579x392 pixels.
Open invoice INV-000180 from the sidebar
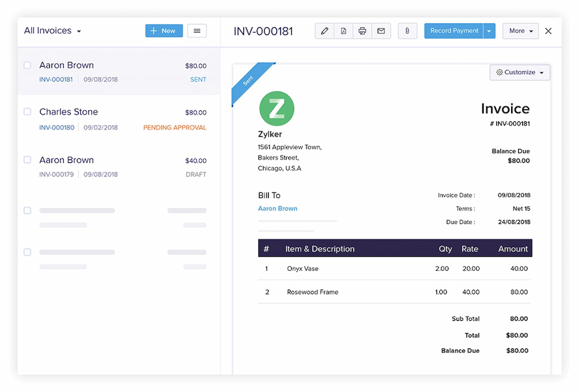pos(57,127)
